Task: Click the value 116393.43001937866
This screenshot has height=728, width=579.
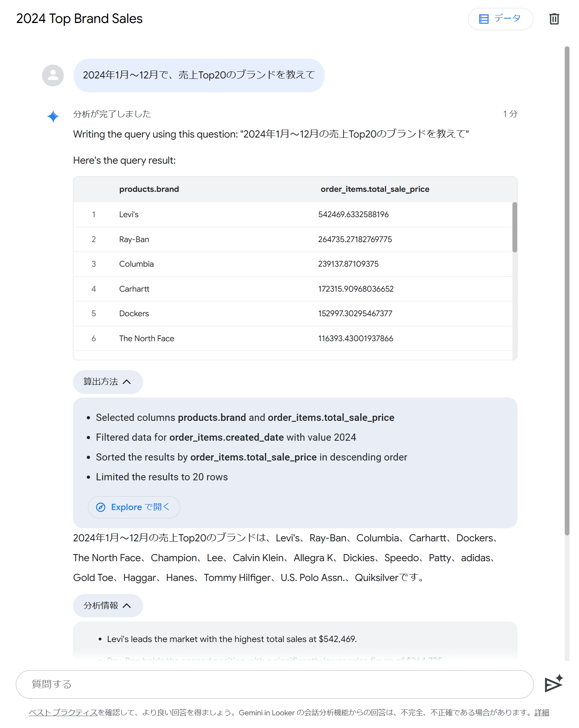Action: click(355, 338)
